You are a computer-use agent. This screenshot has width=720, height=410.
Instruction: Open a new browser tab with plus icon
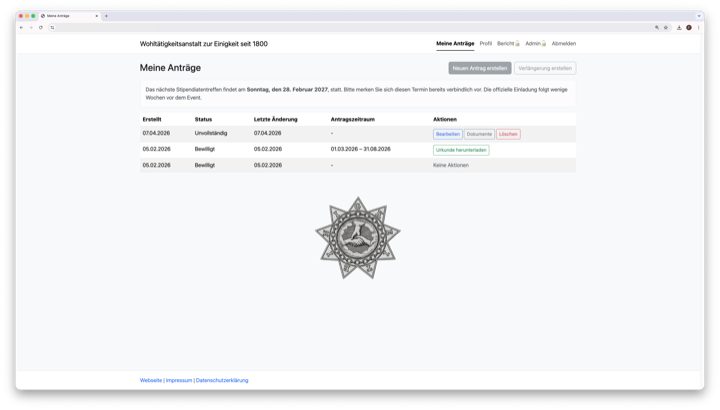pos(107,16)
